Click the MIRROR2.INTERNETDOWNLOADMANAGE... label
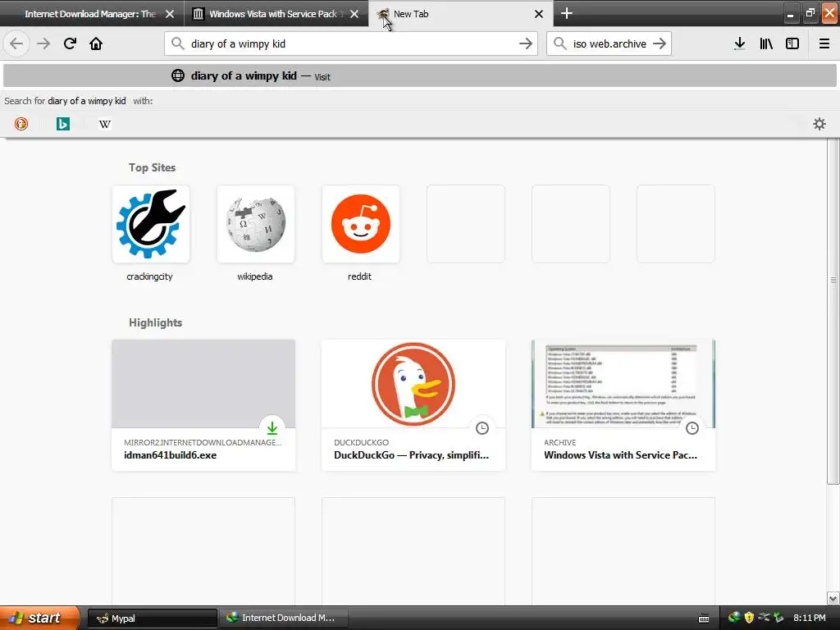The image size is (840, 630). (203, 442)
